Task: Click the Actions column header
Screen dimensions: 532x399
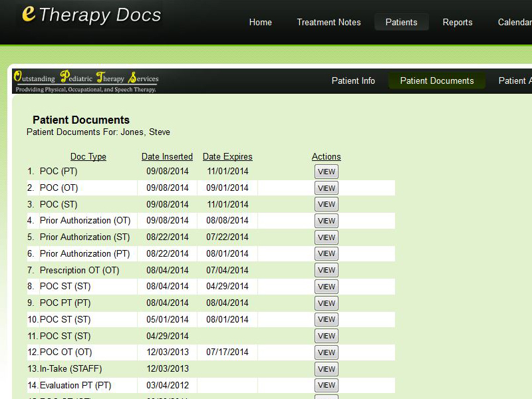Action: [x=326, y=157]
